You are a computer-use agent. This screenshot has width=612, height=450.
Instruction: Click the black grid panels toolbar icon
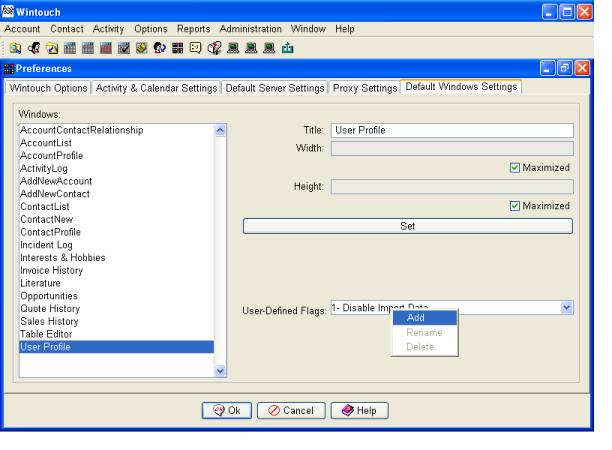178,48
